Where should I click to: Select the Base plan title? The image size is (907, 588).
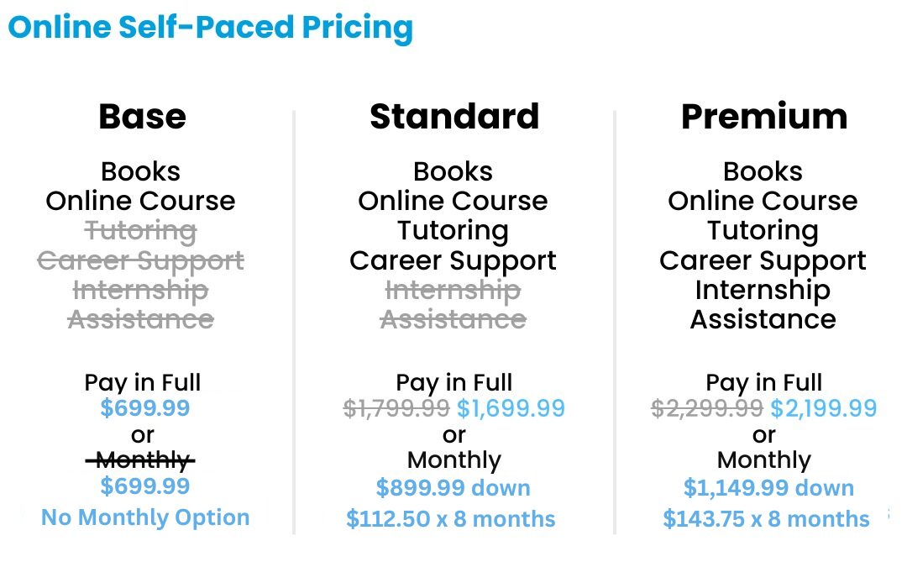(x=142, y=117)
